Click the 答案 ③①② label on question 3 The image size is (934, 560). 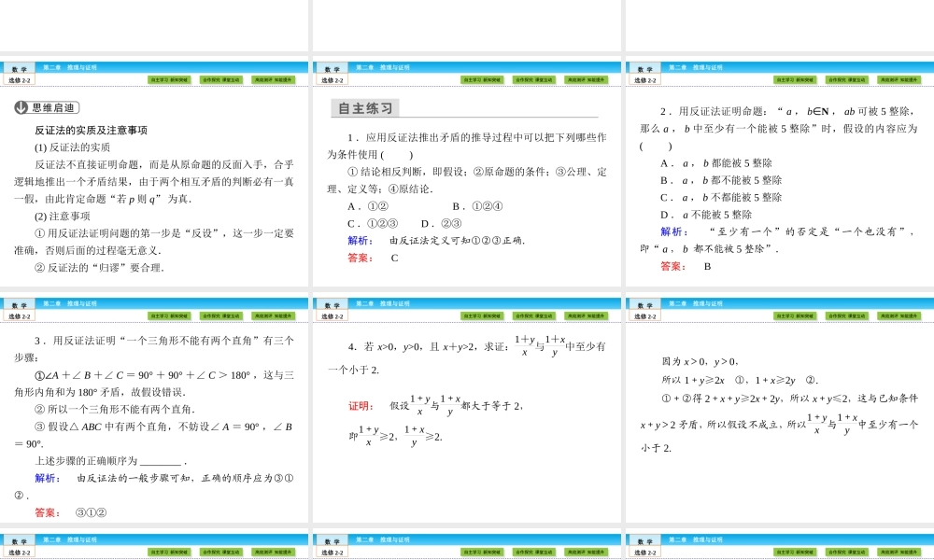[70, 511]
